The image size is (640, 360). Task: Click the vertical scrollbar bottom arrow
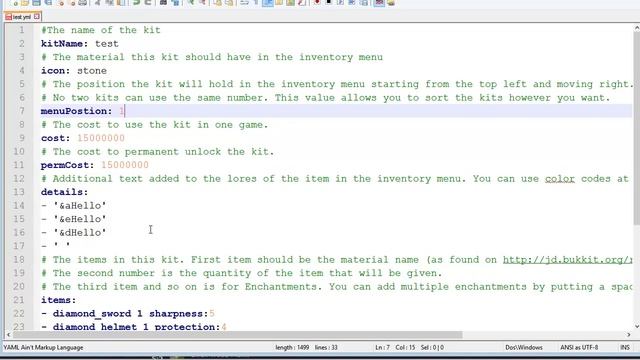pyautogui.click(x=636, y=326)
